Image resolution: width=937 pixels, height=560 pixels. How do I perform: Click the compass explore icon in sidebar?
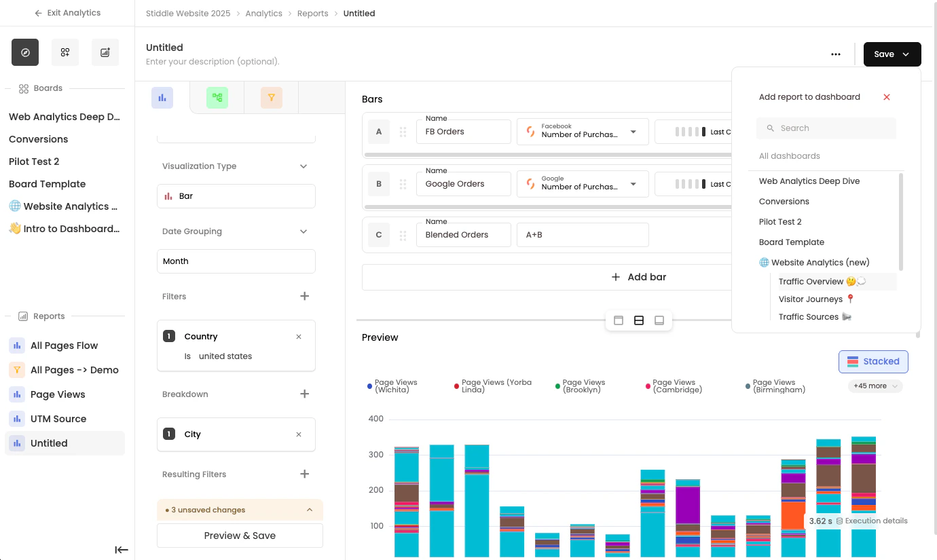point(25,52)
